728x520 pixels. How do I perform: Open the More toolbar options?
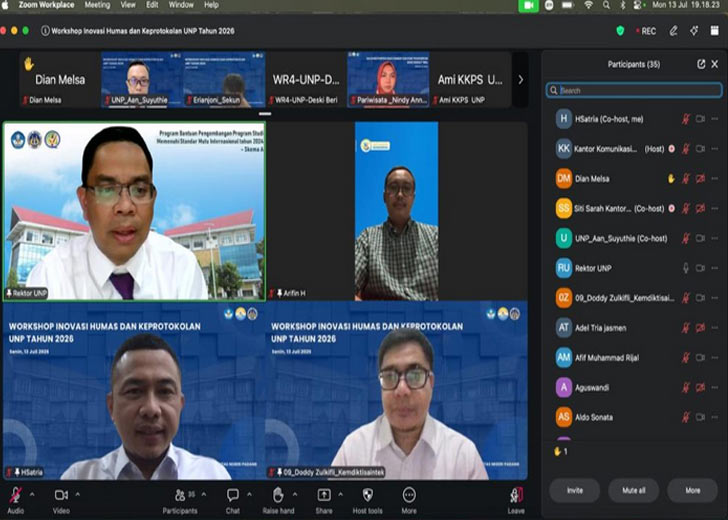(409, 495)
